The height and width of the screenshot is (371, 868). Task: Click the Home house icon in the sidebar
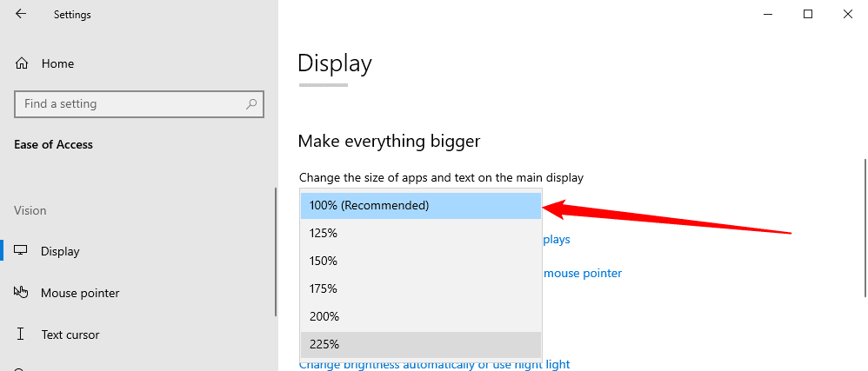(22, 63)
